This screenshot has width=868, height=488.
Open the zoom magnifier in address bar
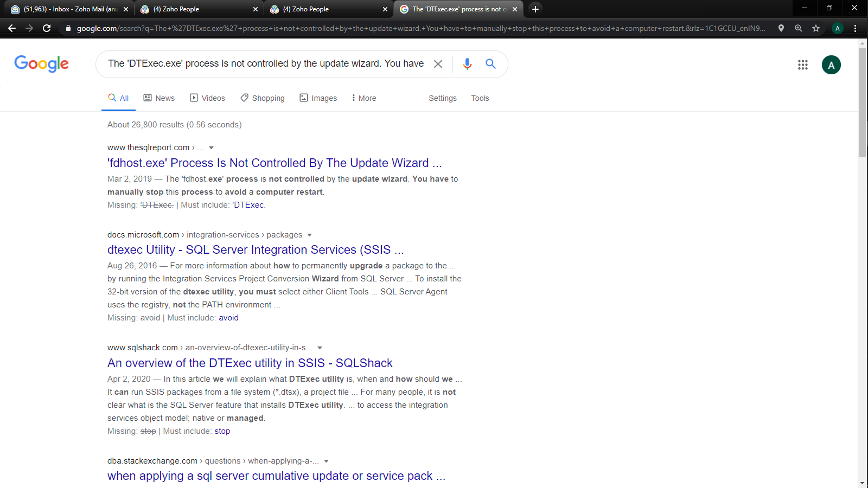pyautogui.click(x=799, y=28)
